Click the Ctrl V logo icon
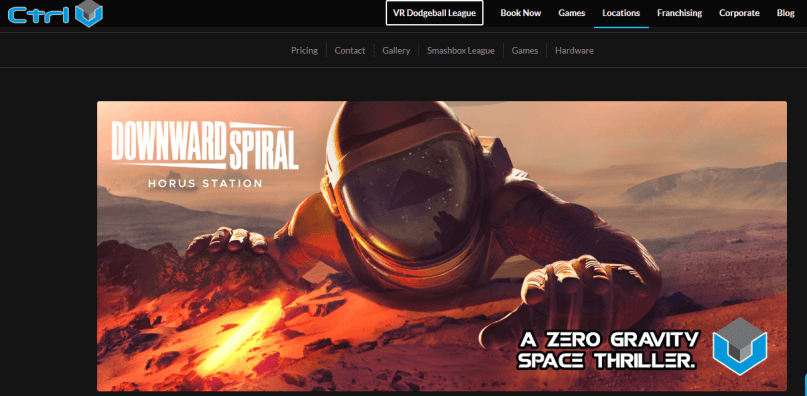 coord(56,13)
